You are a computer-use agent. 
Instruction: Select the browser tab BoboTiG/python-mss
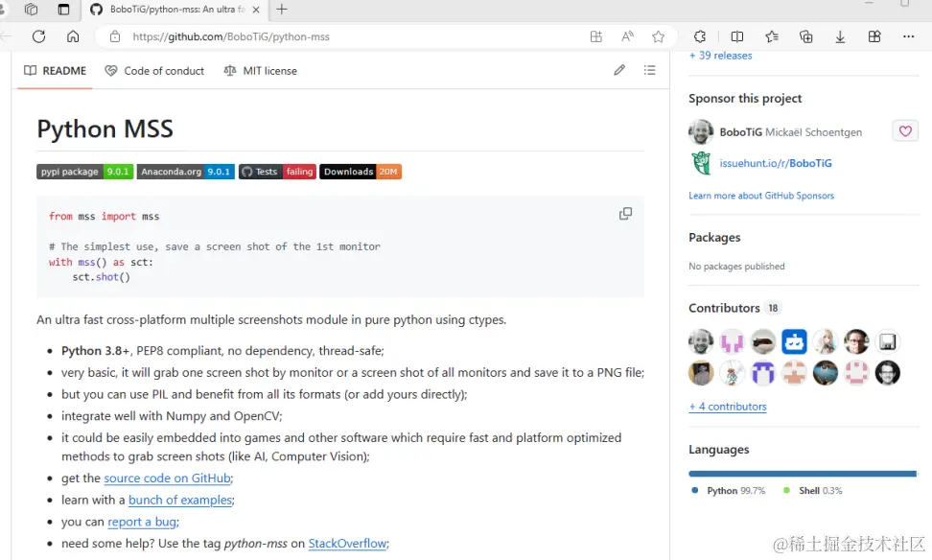175,10
